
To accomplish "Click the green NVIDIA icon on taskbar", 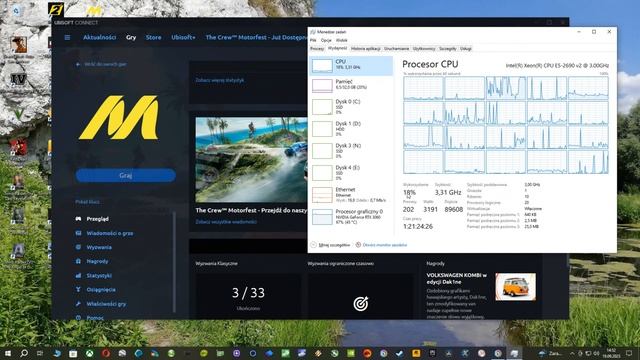I will 351,353.
